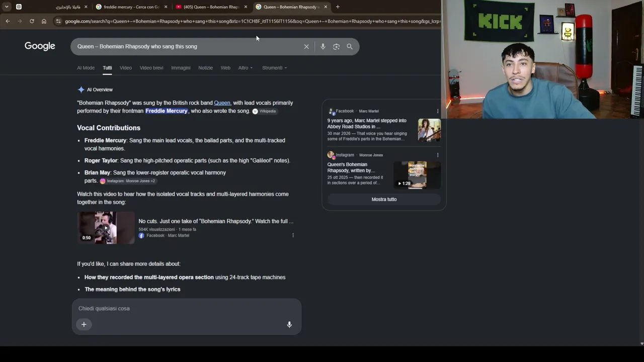Viewport: 644px width, 362px height.
Task: Click the page scroll-down arrow
Action: pyautogui.click(x=641, y=344)
